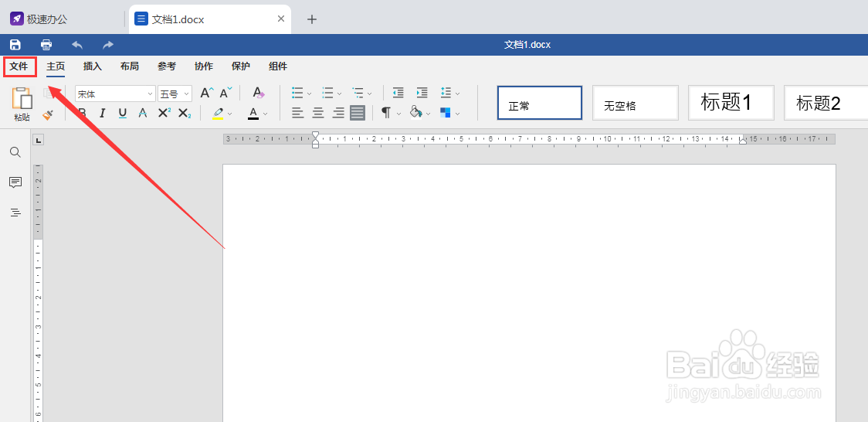Toggle underline formatting

point(122,113)
